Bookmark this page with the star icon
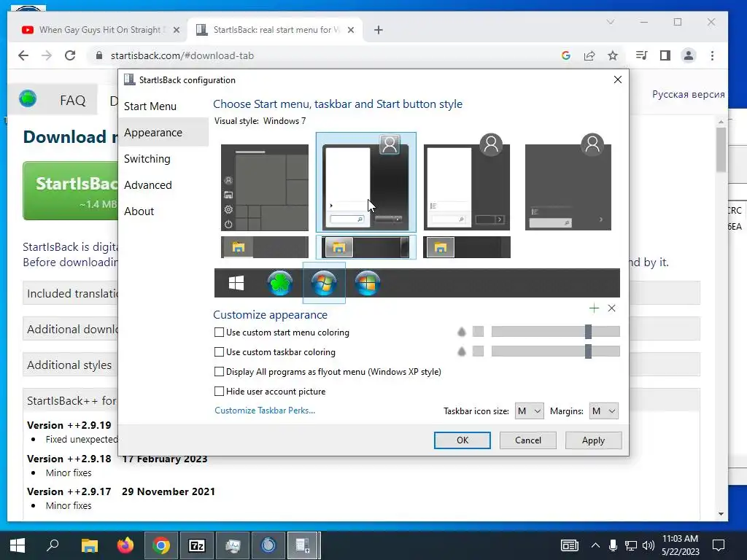747x560 pixels. coord(613,55)
